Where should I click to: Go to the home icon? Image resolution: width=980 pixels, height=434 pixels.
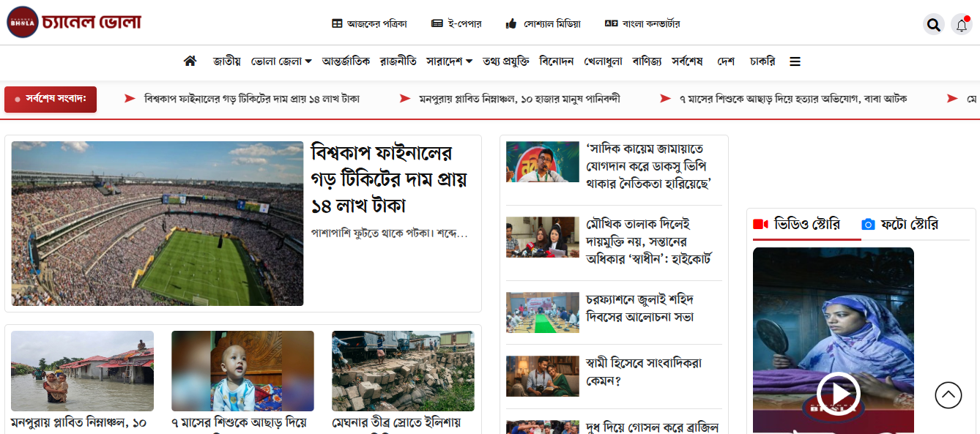click(190, 61)
